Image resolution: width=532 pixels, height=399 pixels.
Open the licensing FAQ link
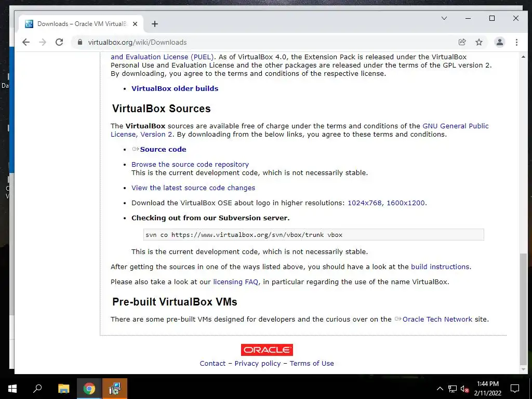pyautogui.click(x=235, y=282)
